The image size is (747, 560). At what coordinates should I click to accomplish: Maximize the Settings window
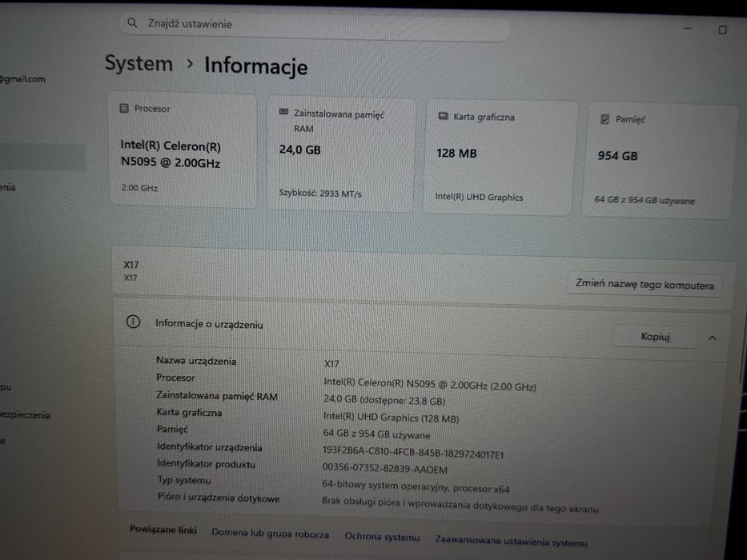[x=721, y=30]
